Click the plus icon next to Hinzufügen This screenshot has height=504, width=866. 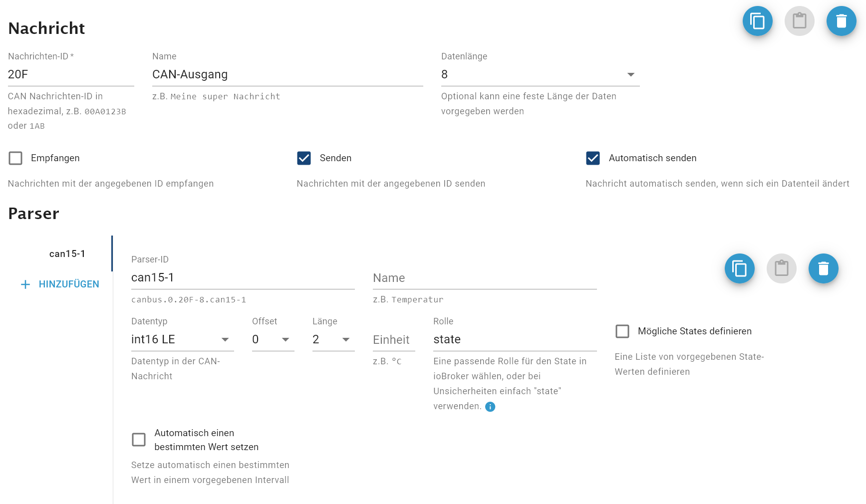(x=25, y=284)
